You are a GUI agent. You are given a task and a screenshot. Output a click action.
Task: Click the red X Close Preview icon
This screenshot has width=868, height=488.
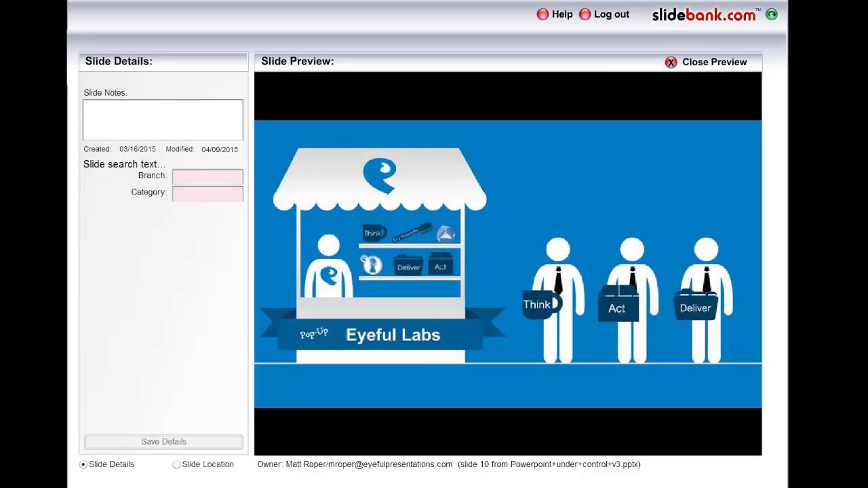(671, 62)
